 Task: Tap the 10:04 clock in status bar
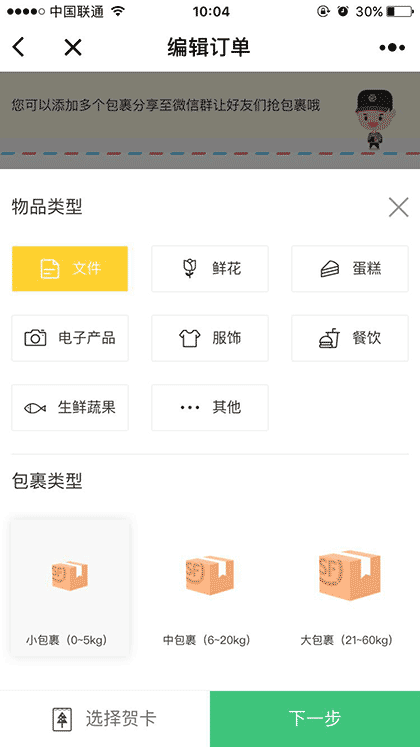point(210,11)
